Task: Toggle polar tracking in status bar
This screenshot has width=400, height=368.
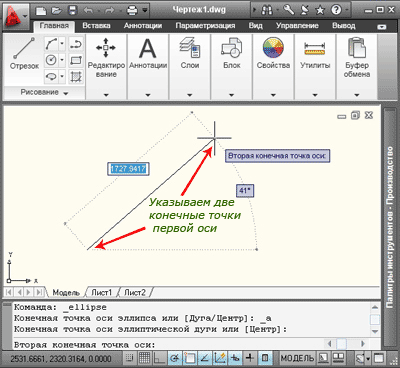Action: point(174,359)
